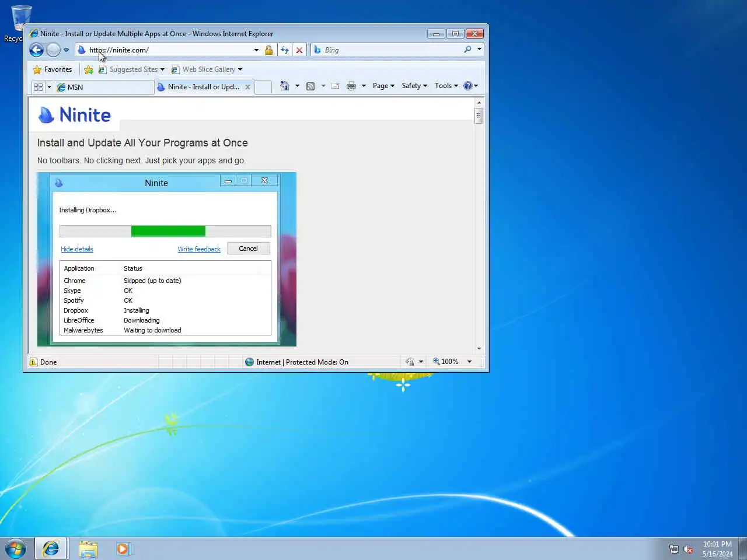Click the "Skipped (up to date)" status text
The image size is (747, 560).
pos(152,281)
